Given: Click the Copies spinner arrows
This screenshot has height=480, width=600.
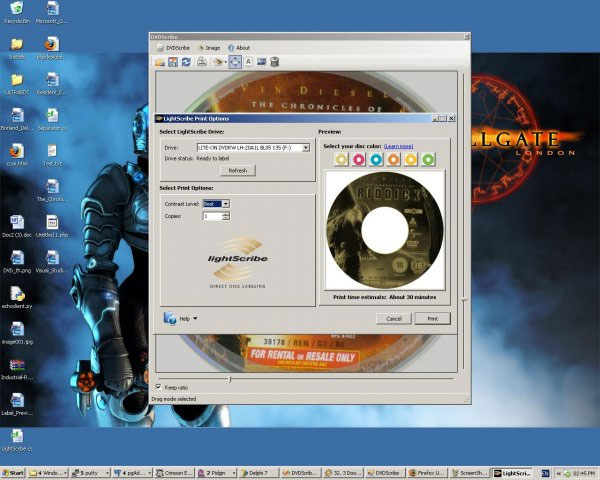Looking at the screenshot, I should coord(226,216).
